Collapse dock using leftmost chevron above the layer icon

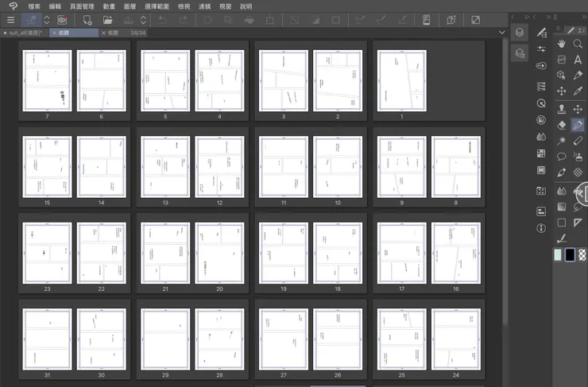pyautogui.click(x=513, y=17)
